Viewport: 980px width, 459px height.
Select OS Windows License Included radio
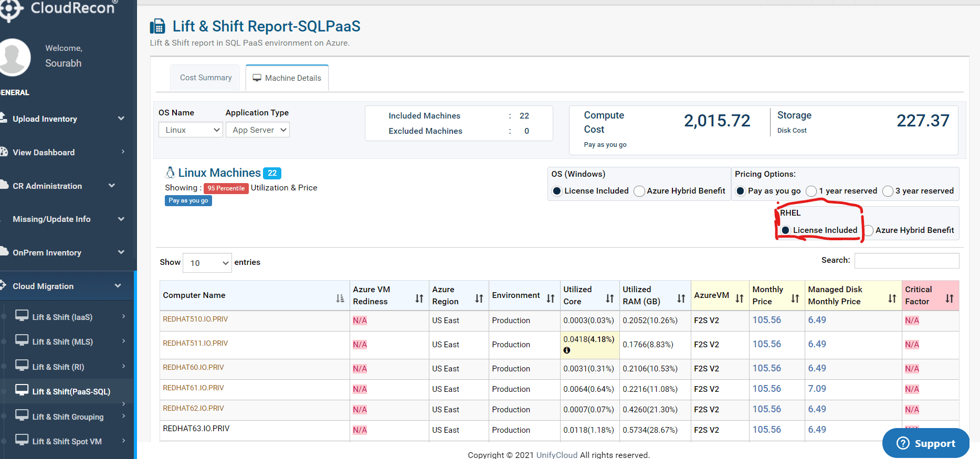[x=557, y=191]
